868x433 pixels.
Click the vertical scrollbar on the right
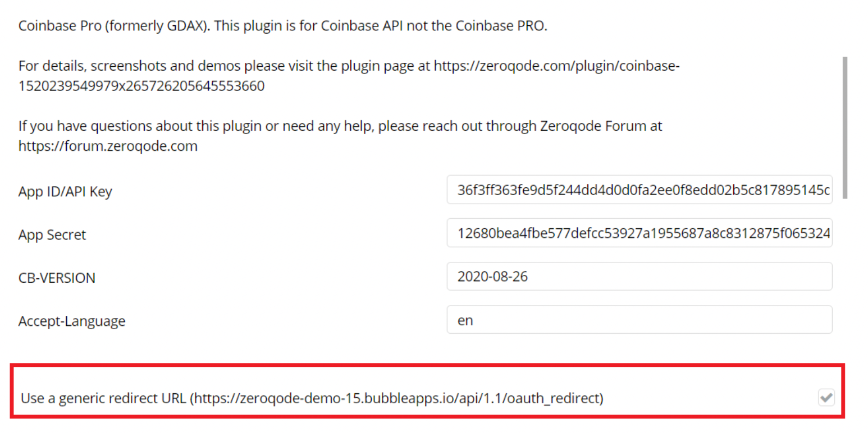(845, 126)
